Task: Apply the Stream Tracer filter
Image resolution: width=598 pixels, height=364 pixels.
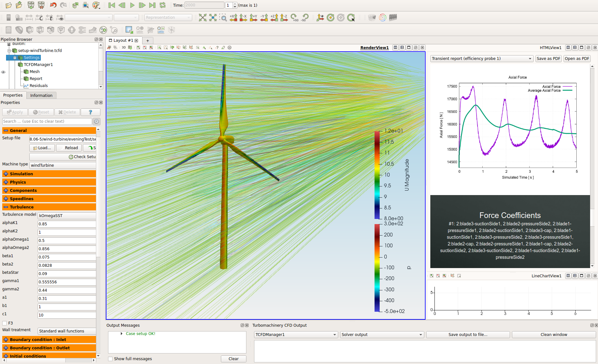Action: [x=82, y=30]
